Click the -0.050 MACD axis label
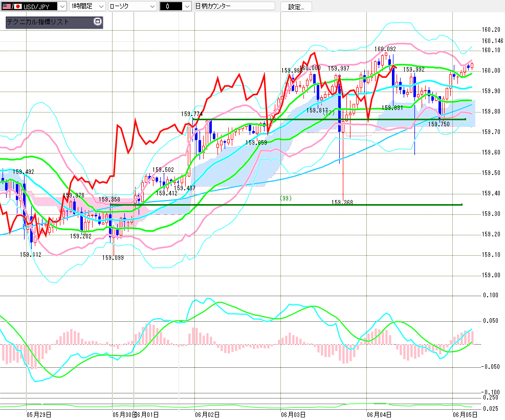Viewport: 505px width, 420px height. (x=491, y=366)
